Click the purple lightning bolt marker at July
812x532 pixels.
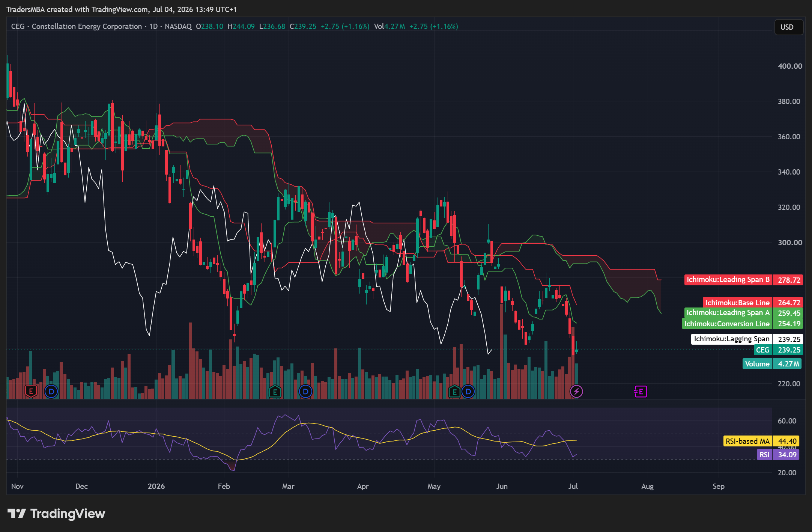[x=576, y=392]
